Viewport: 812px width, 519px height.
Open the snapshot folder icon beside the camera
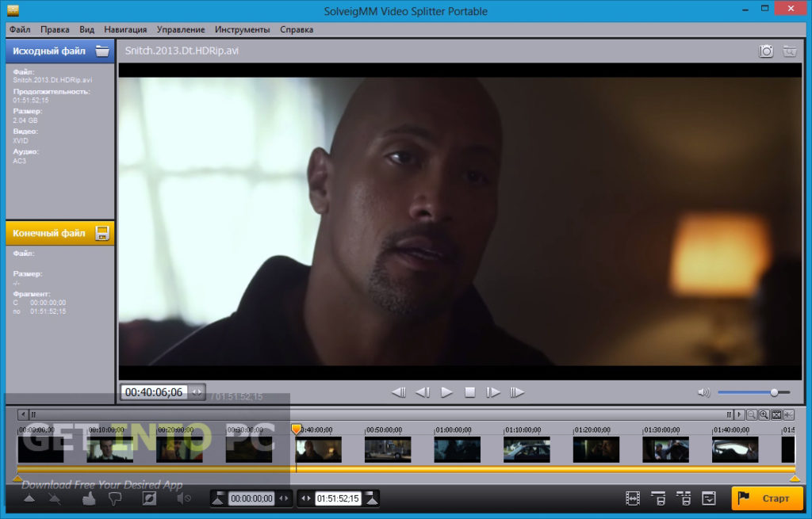pos(789,51)
